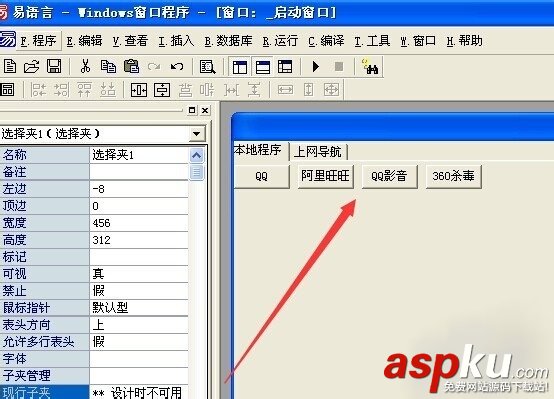Click the Center horizontally in window icon
The image size is (554, 399).
pyautogui.click(x=138, y=90)
